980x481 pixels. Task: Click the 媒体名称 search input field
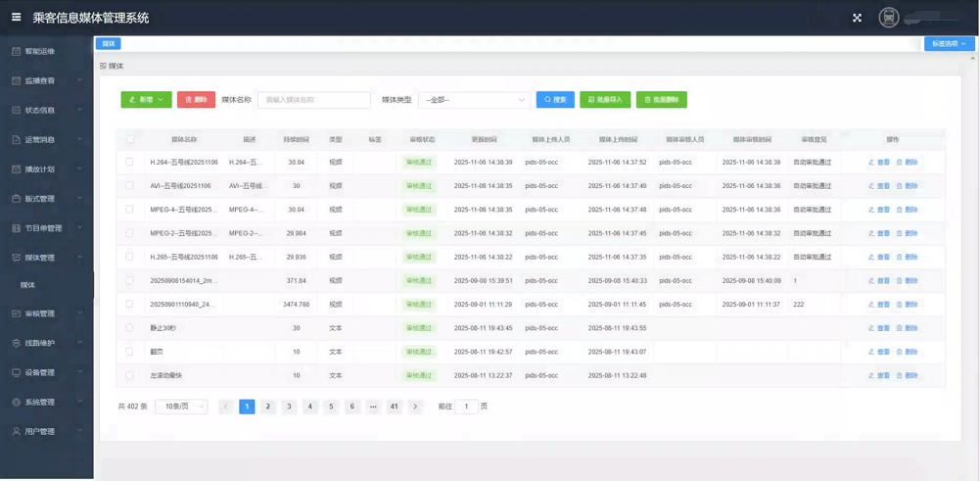pos(313,100)
